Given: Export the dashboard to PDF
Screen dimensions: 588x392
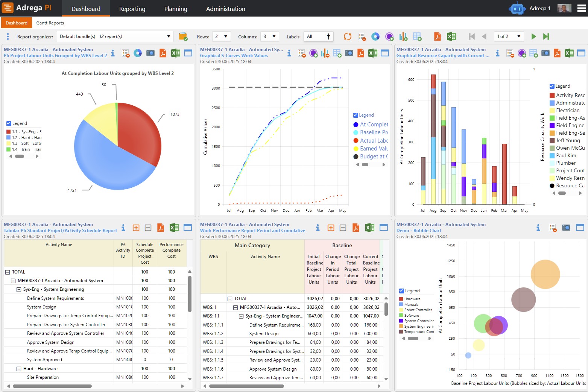Looking at the screenshot, I should pos(437,36).
